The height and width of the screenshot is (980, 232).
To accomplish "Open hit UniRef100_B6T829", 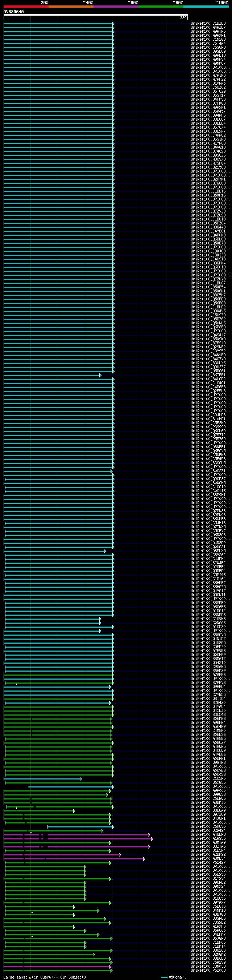I will [x=208, y=91].
